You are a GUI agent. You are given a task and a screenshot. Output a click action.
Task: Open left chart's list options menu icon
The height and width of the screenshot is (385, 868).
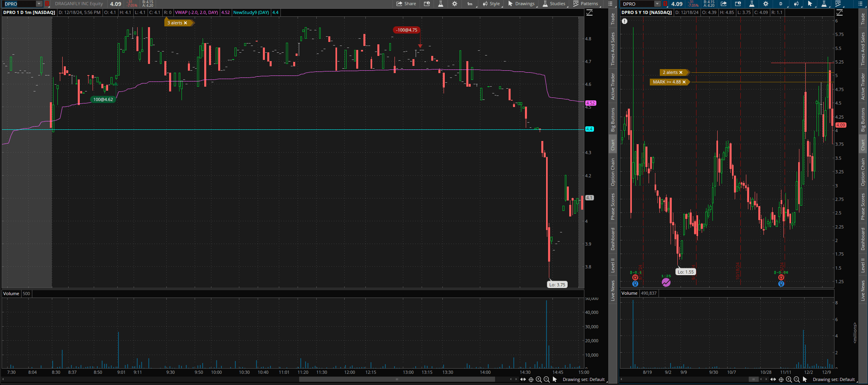610,4
